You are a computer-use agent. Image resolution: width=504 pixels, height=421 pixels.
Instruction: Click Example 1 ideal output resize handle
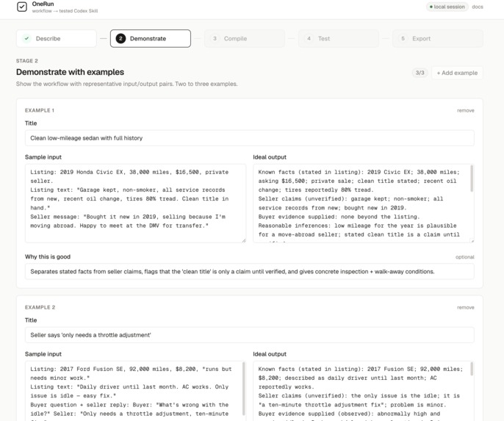(472, 241)
